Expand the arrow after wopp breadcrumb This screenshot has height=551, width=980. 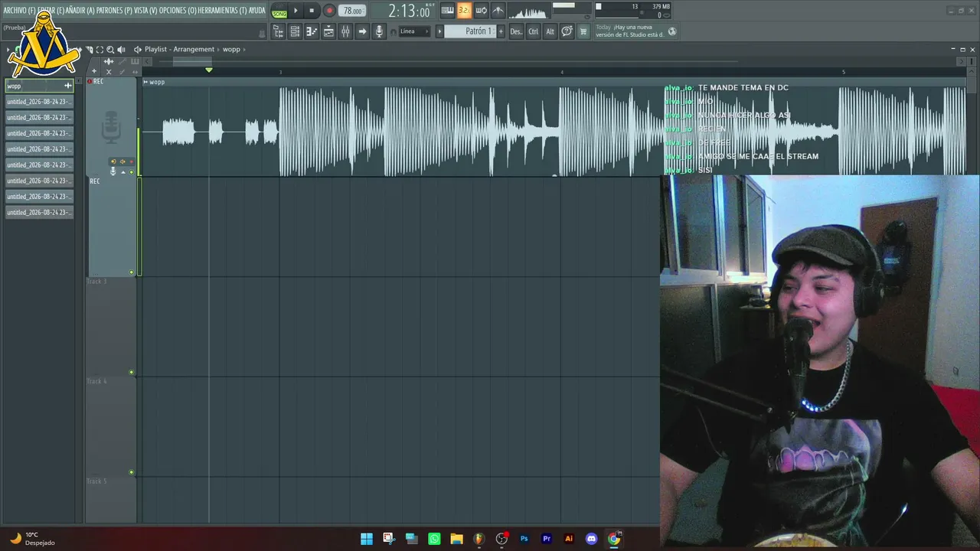[244, 50]
